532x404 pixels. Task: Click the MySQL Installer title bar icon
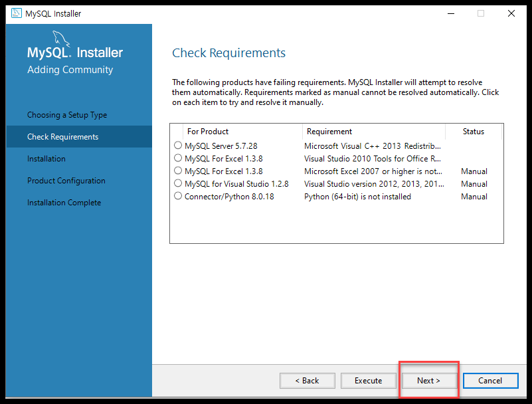click(x=17, y=13)
